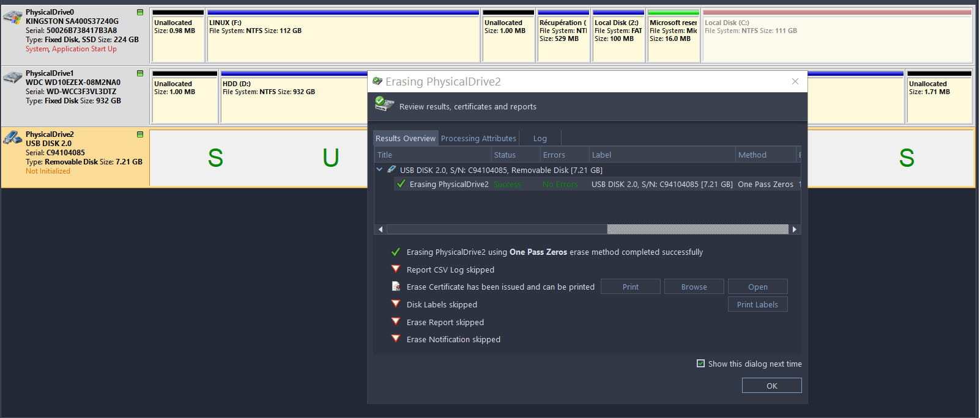The width and height of the screenshot is (980, 418).
Task: Uncheck Show this dialog next time
Action: coord(700,364)
